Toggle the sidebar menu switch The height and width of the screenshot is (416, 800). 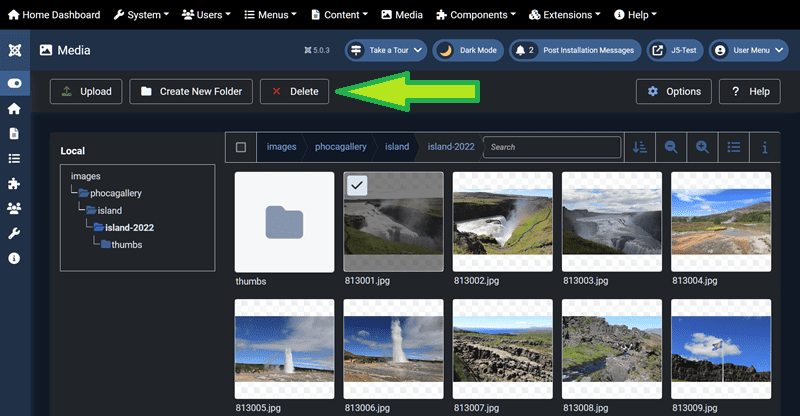pos(14,83)
